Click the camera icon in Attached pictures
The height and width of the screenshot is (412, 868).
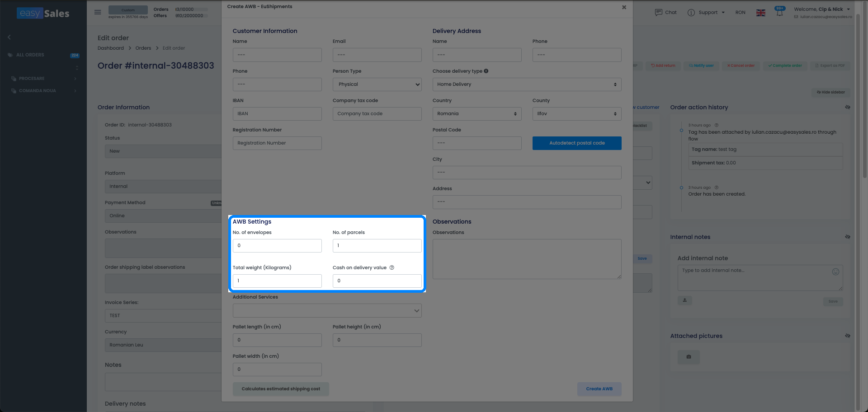pyautogui.click(x=689, y=357)
